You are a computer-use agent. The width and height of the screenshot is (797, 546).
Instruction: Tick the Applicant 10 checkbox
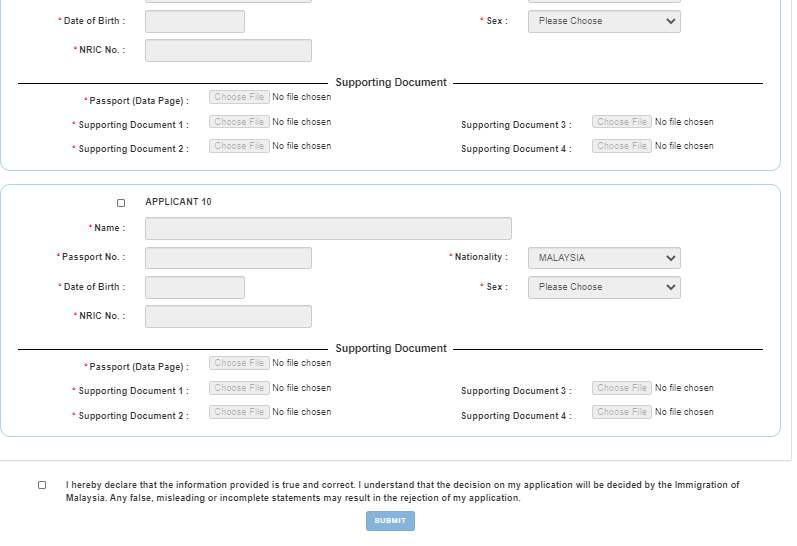(x=121, y=203)
